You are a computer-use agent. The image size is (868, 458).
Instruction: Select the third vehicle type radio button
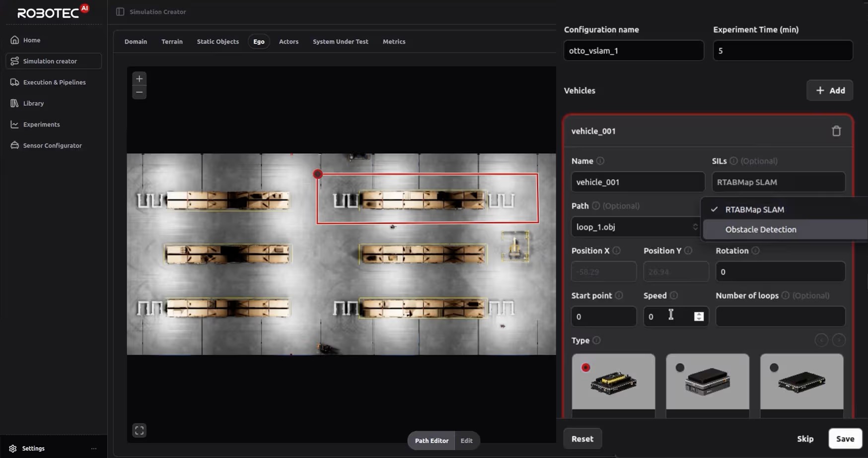pos(774,368)
